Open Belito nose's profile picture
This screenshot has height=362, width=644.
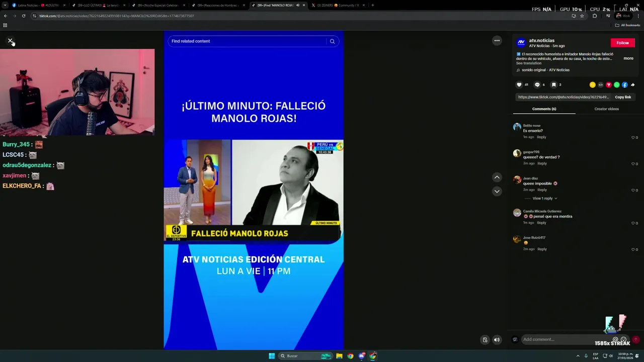[517, 127]
